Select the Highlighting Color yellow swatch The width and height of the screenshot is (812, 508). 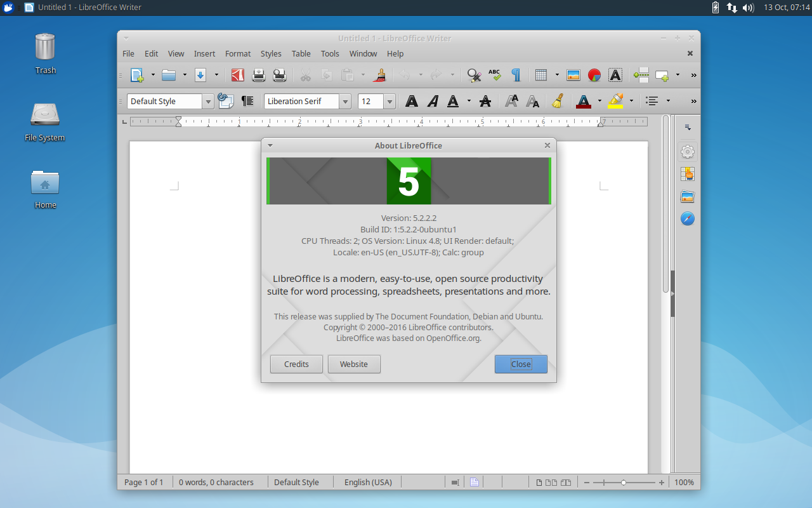pyautogui.click(x=614, y=105)
